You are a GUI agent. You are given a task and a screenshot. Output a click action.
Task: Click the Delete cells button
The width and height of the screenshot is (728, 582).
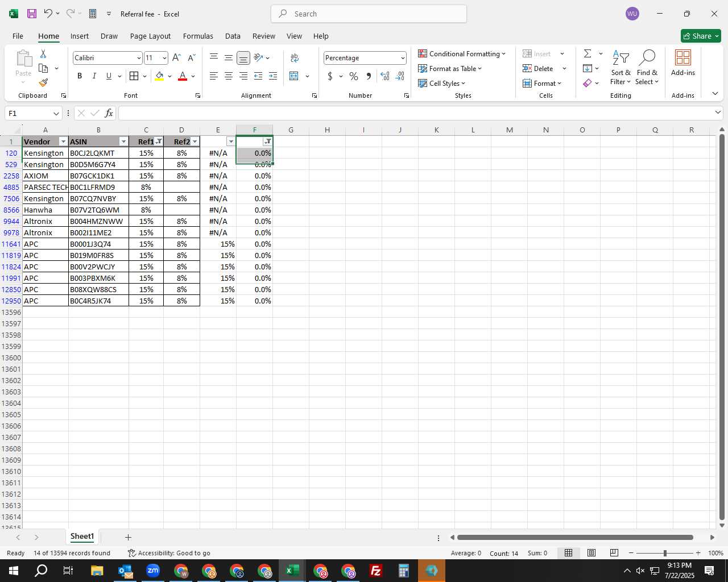(x=538, y=68)
